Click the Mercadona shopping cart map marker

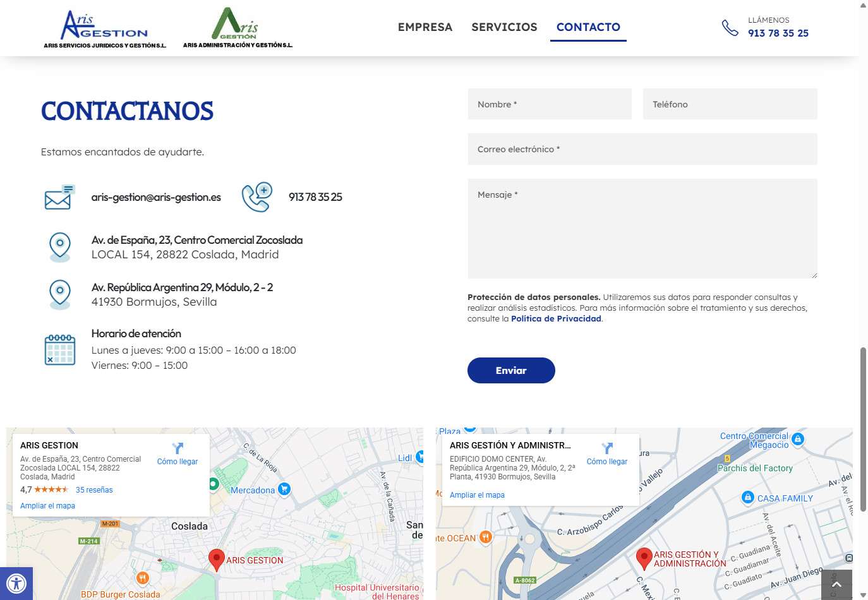pos(284,489)
